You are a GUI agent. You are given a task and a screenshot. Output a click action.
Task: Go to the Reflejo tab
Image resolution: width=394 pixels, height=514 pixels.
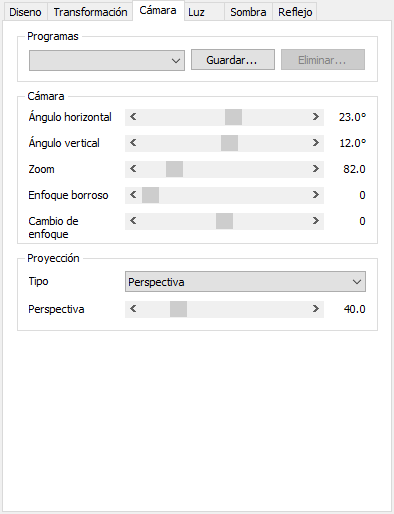coord(295,12)
